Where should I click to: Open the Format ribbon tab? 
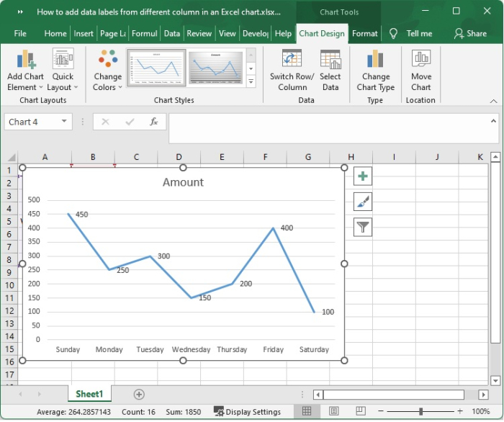point(364,33)
